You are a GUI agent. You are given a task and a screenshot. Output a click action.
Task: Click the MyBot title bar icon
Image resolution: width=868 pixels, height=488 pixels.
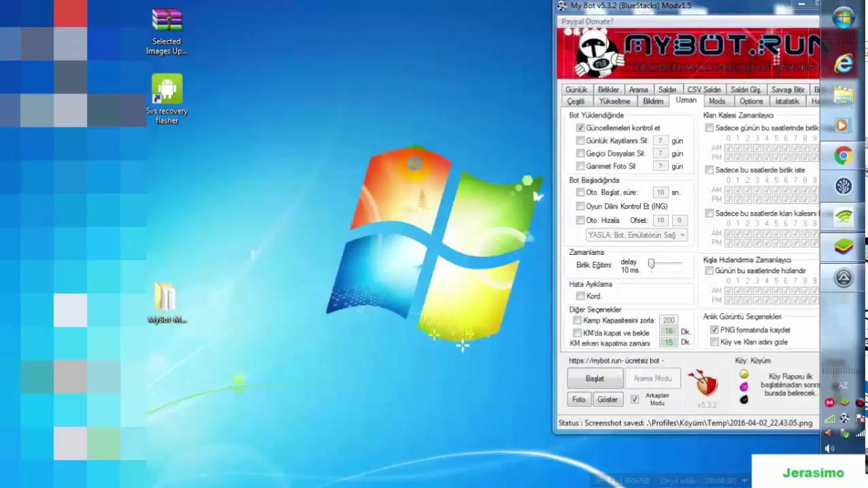(562, 5)
